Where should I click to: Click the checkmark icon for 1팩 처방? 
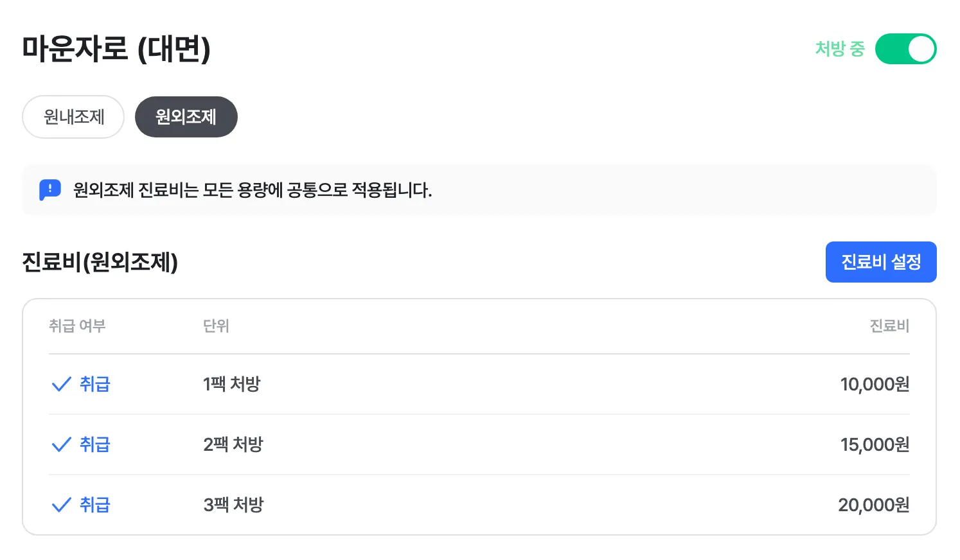click(x=61, y=385)
